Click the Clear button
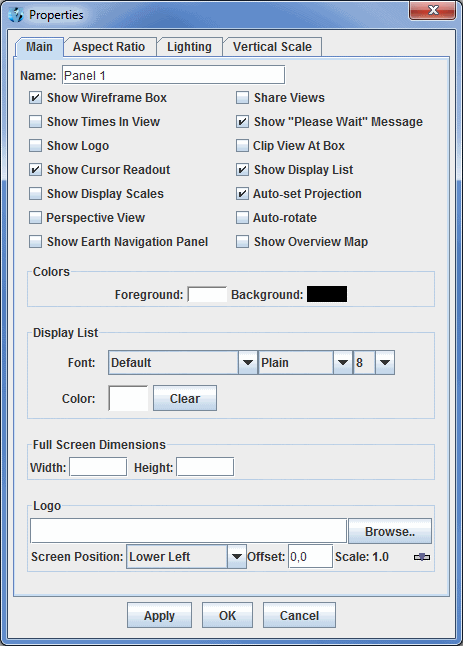 [x=185, y=398]
